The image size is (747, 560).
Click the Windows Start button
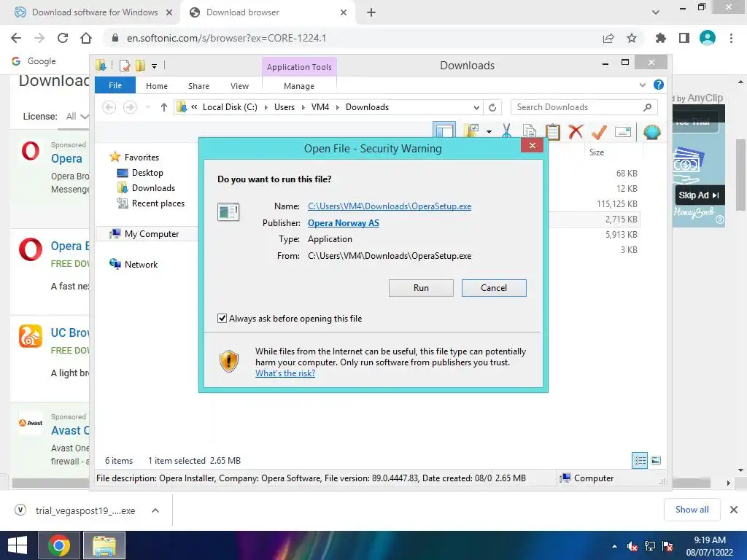point(18,545)
